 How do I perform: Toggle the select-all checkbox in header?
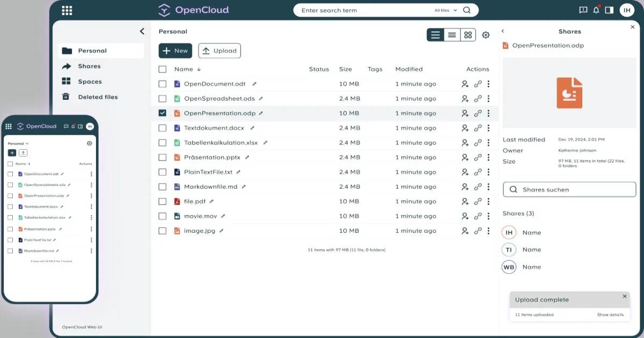[163, 69]
